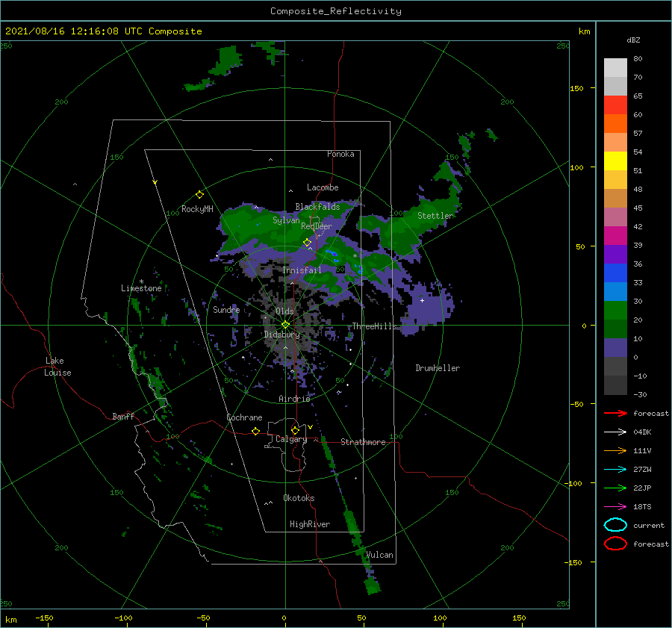This screenshot has width=672, height=628.
Task: Click the RedDeer city label
Action: point(317,226)
